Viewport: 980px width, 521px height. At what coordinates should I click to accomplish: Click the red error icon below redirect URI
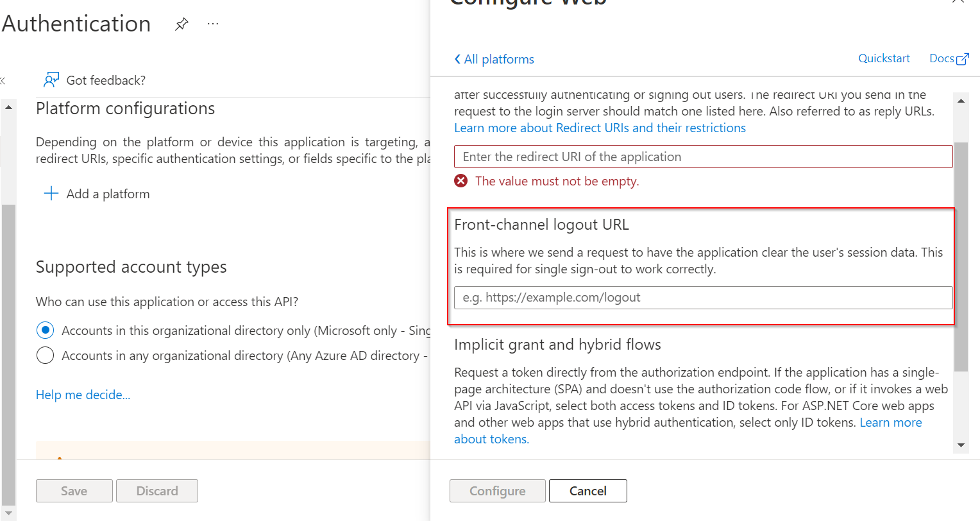[460, 181]
